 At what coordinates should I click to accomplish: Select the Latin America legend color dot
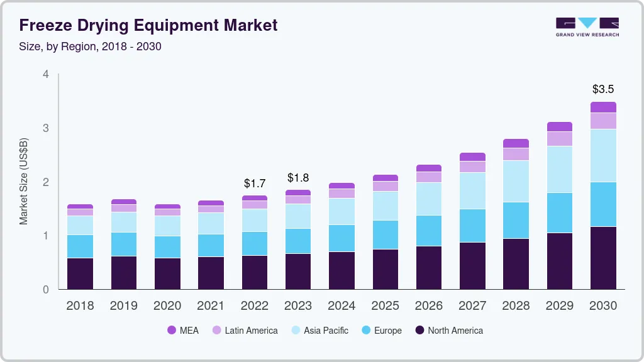pos(218,330)
